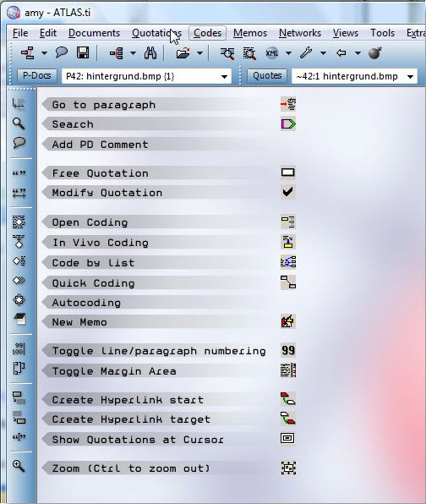The image size is (426, 504).
Task: Expand the arrow beside the back arrow icon
Action: pos(358,53)
